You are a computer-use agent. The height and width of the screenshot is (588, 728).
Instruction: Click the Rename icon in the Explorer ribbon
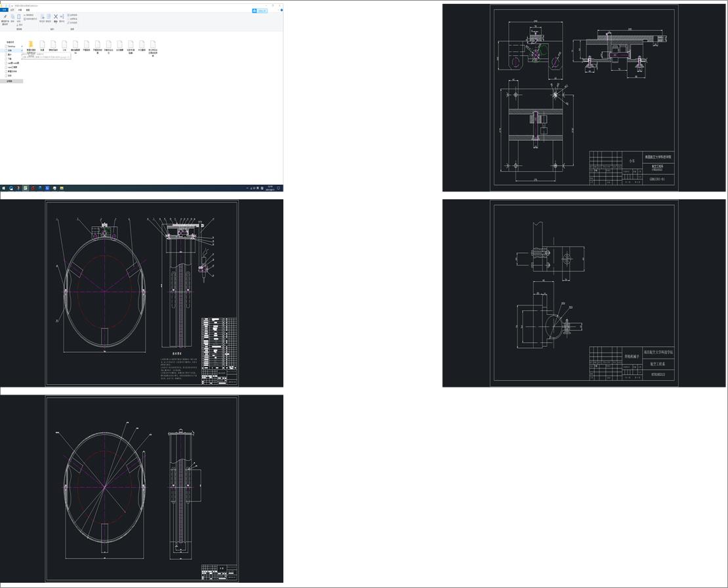pyautogui.click(x=62, y=16)
